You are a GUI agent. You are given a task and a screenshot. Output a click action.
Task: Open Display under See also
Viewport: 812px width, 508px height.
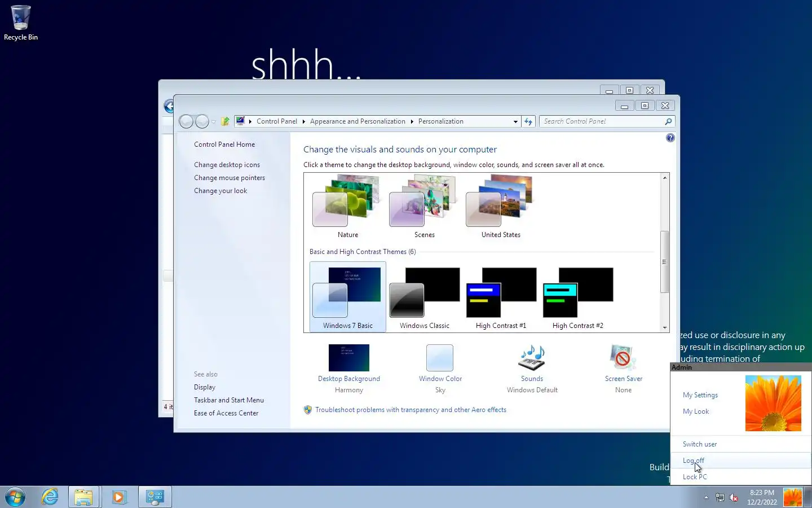205,387
